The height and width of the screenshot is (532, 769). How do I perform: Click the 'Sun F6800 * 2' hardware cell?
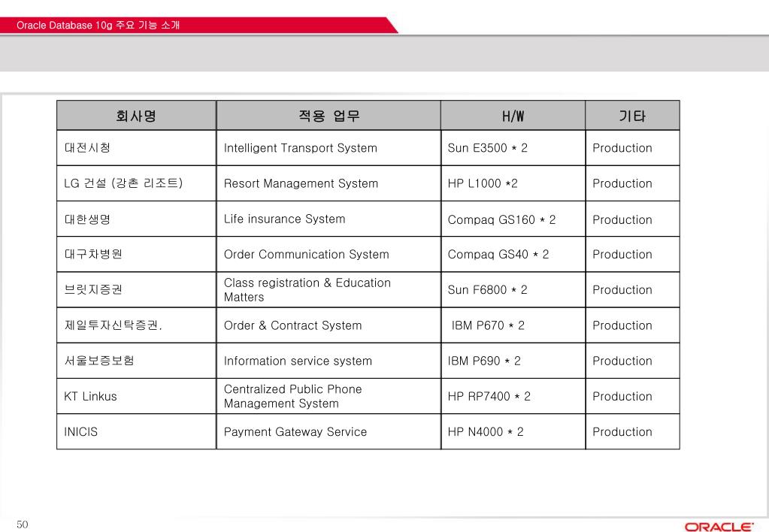(x=513, y=290)
